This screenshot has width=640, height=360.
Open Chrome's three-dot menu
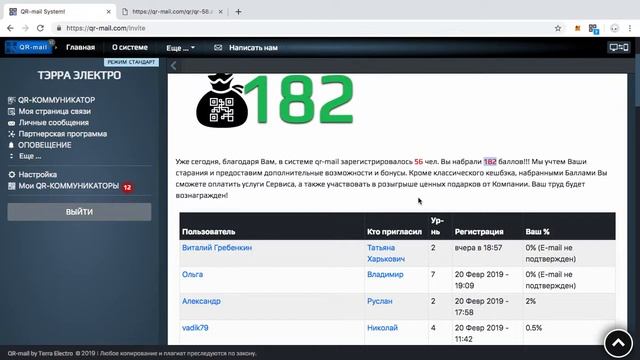tap(630, 28)
